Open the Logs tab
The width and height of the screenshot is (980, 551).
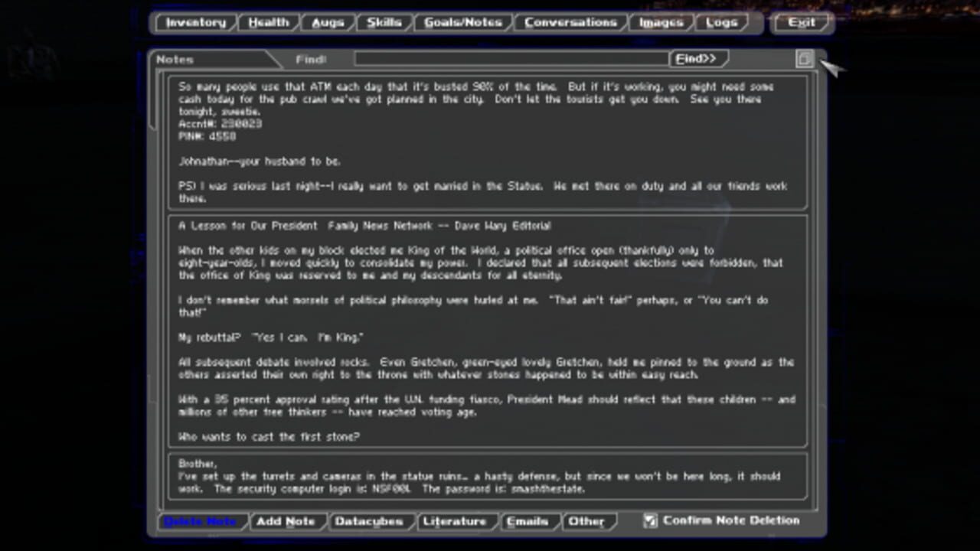tap(721, 23)
